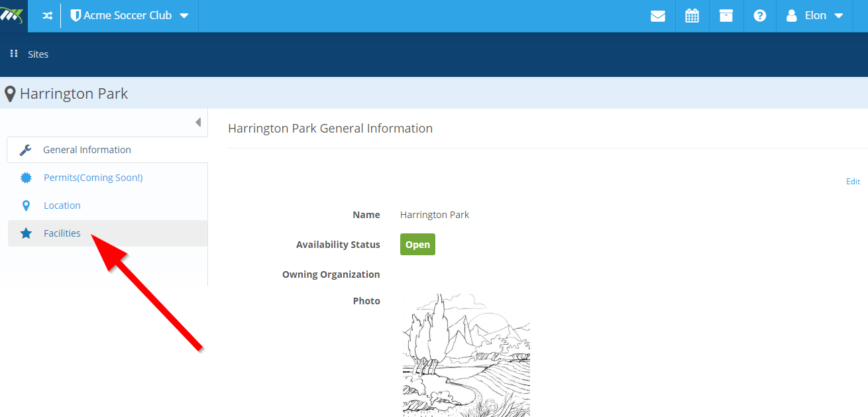Click the Harrington Park General Information heading

pos(330,129)
